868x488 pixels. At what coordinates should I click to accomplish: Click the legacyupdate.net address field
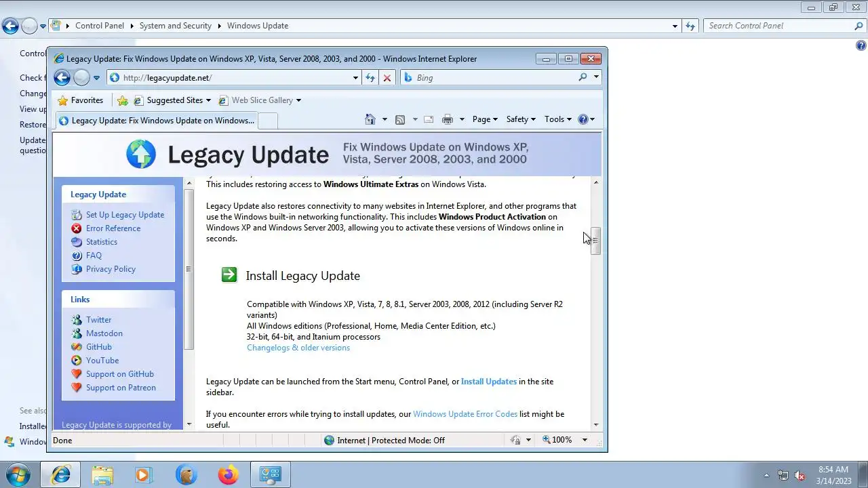pos(235,78)
